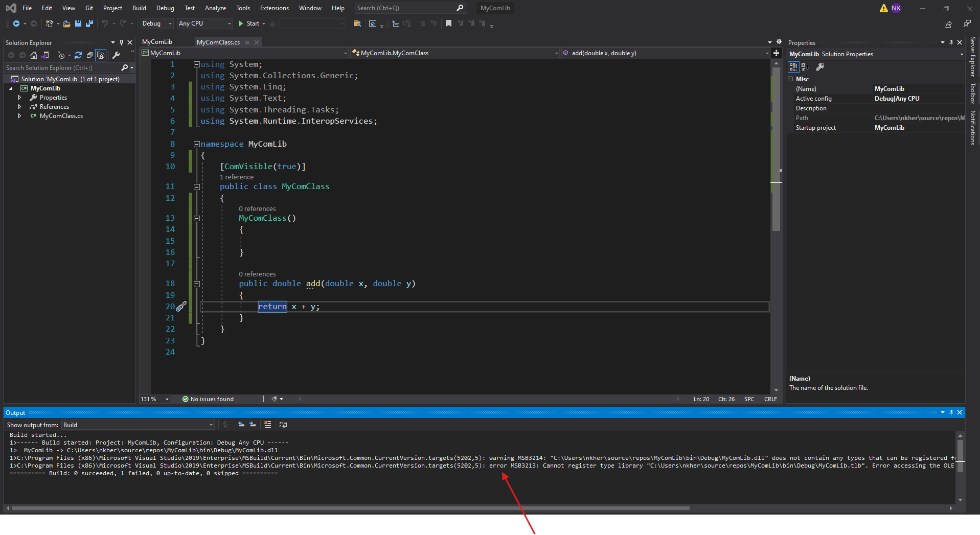Toggle Alphabetical sort in Properties panel

(805, 67)
